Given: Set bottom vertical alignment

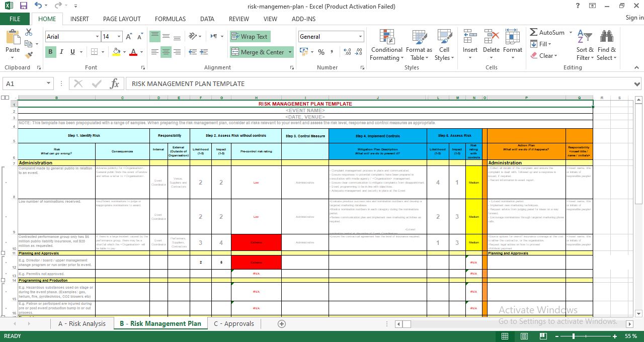Looking at the screenshot, I should tap(177, 36).
